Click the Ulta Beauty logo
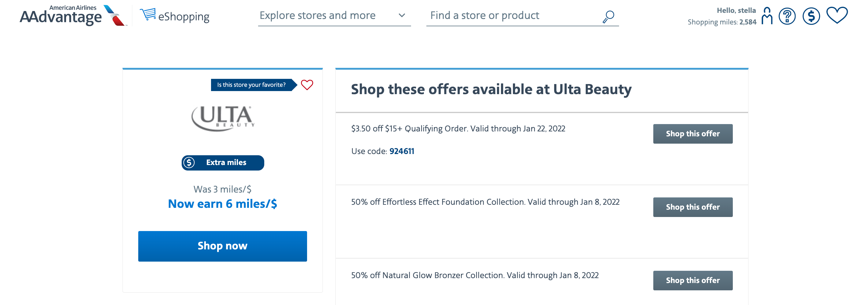This screenshot has height=305, width=868. [x=223, y=119]
